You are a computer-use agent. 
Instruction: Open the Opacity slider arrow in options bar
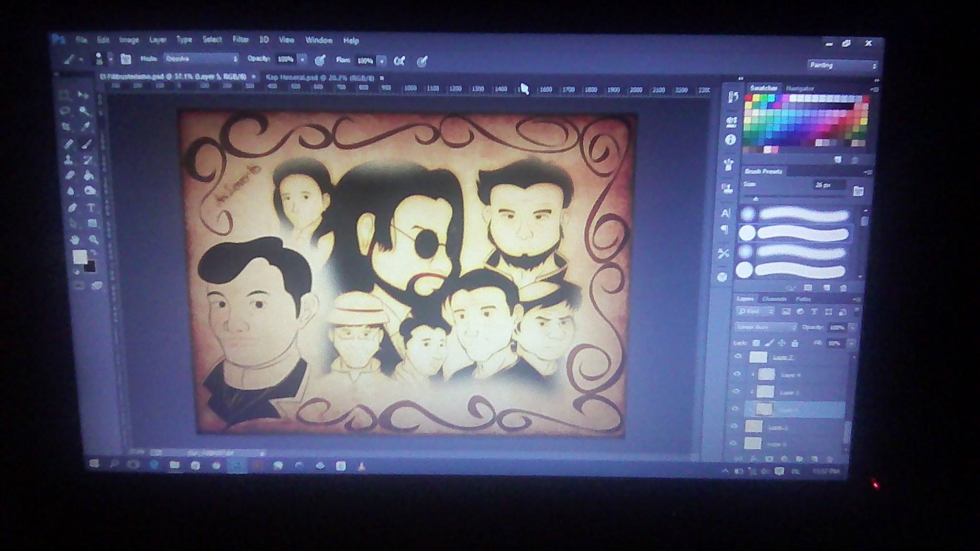(302, 60)
